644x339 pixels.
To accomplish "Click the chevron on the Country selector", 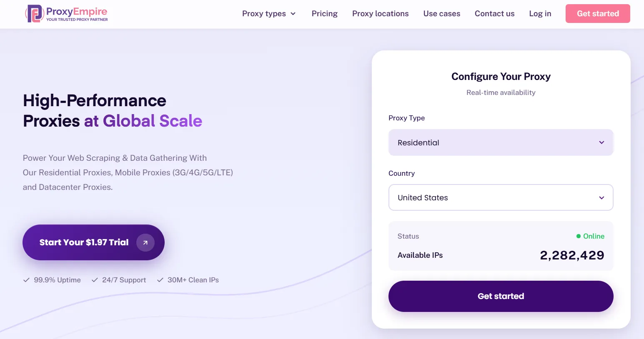I will [x=601, y=197].
